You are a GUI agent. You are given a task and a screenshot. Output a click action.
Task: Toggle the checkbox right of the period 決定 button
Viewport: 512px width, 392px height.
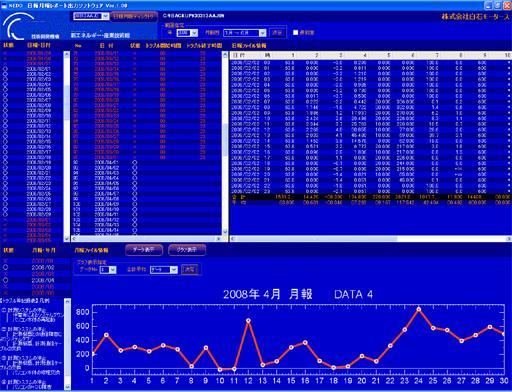click(x=295, y=33)
